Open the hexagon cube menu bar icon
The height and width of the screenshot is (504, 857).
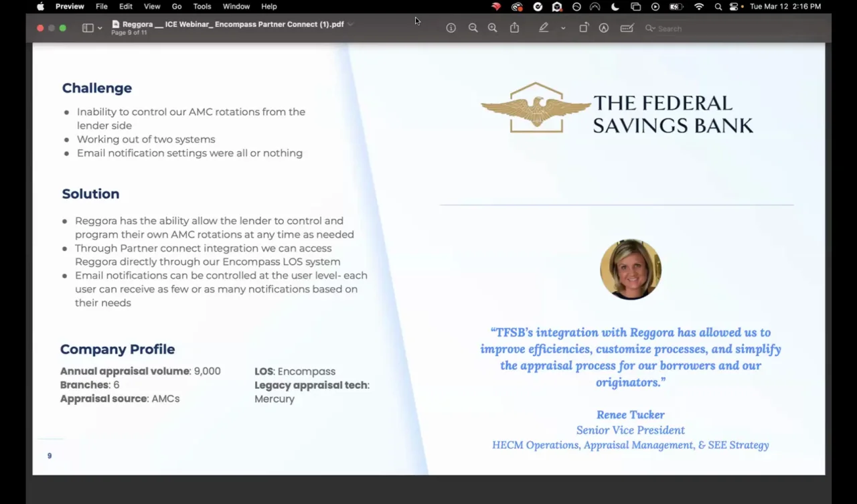pos(557,7)
